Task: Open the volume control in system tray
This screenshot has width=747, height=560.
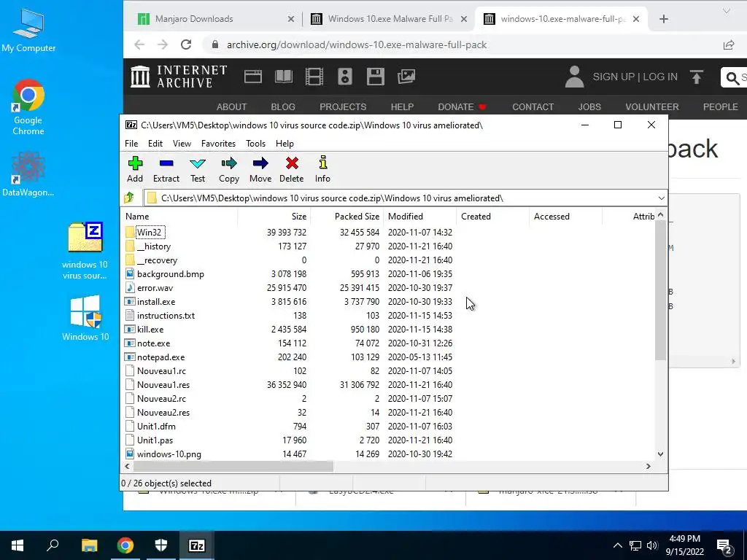Action: (652, 545)
